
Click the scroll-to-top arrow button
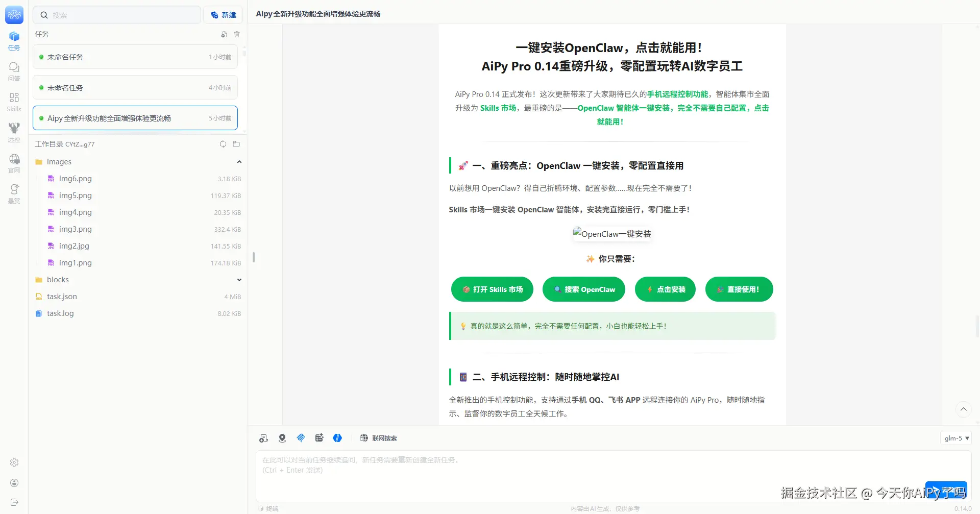click(x=964, y=409)
